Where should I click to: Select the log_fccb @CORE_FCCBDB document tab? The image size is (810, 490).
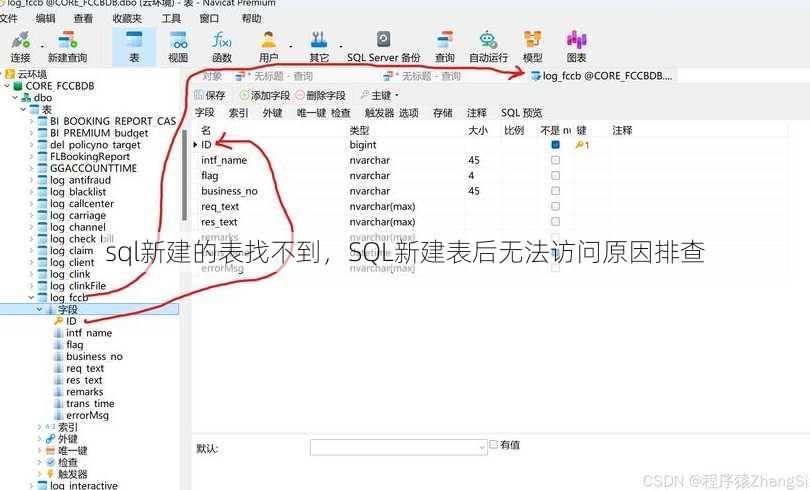coord(602,76)
